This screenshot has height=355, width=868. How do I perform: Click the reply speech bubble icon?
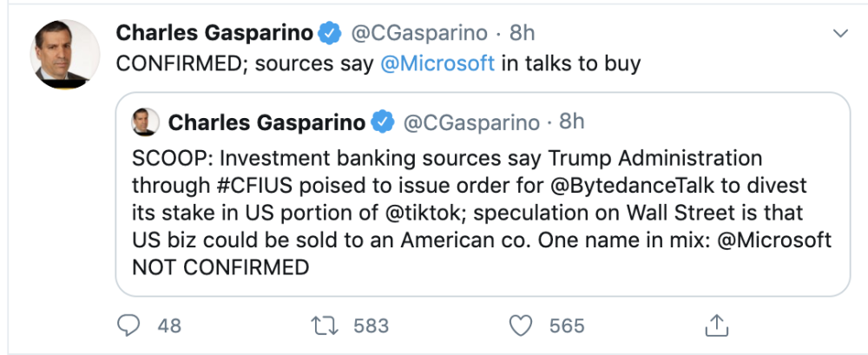pos(129,325)
